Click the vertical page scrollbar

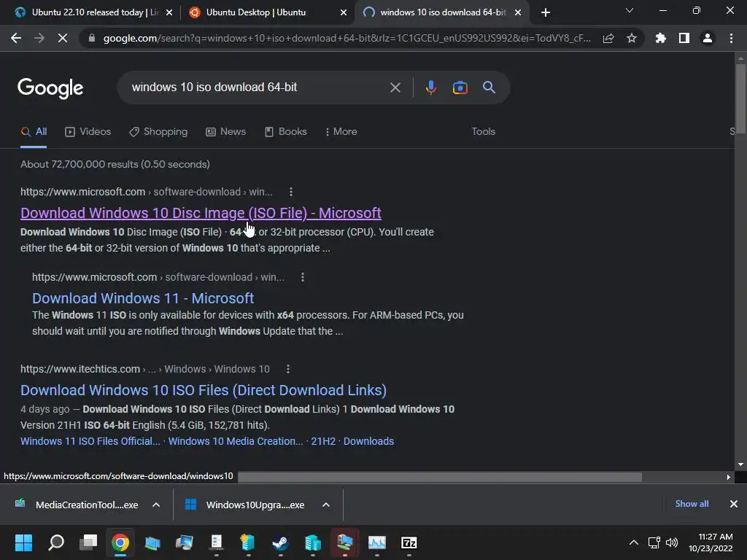740,98
